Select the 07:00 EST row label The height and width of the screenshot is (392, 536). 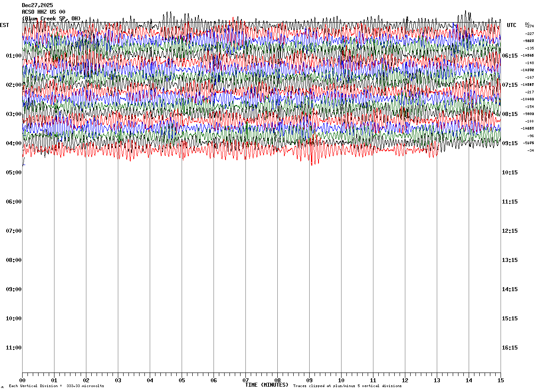tap(14, 231)
